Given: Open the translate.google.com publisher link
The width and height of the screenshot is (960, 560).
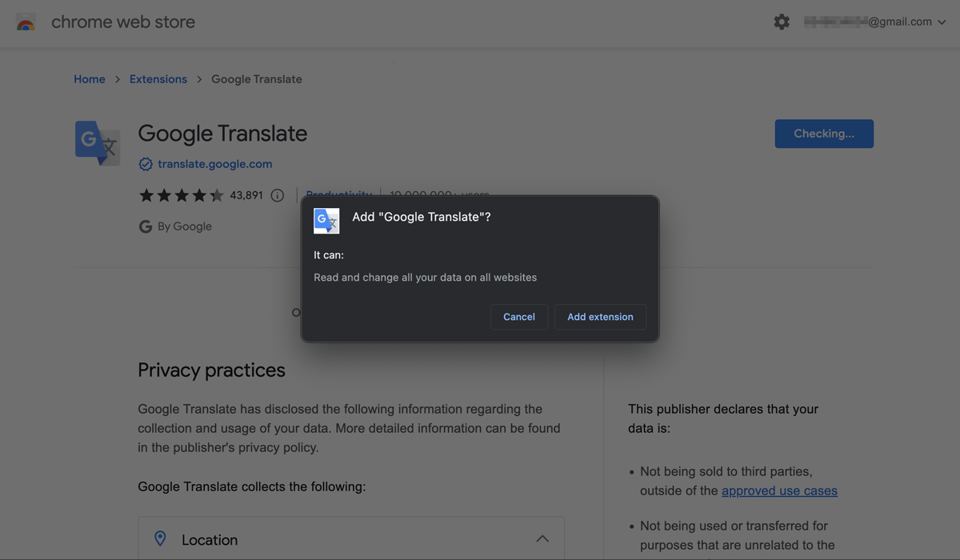Looking at the screenshot, I should point(214,164).
